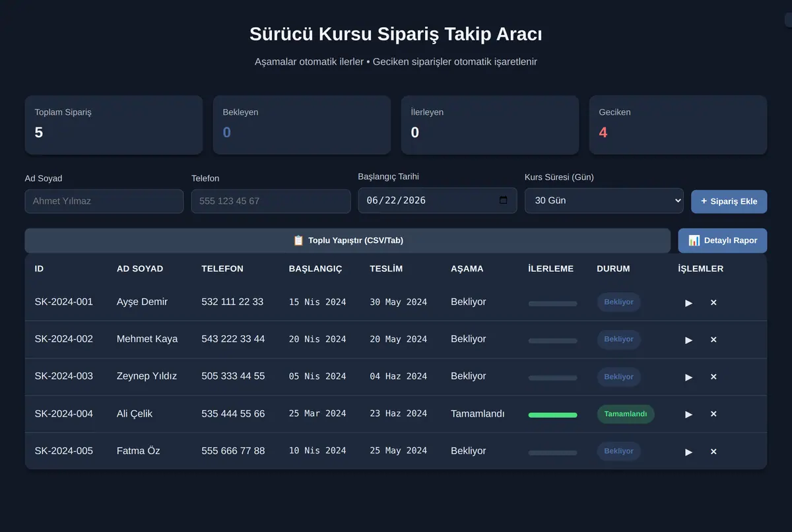Click the ID column header
This screenshot has height=532, width=792.
point(39,269)
